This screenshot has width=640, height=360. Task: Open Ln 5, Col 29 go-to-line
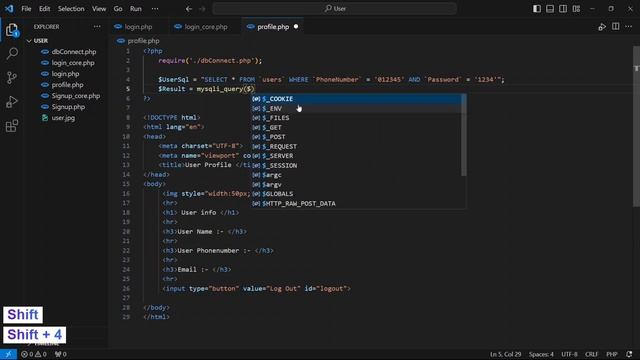[505, 354]
